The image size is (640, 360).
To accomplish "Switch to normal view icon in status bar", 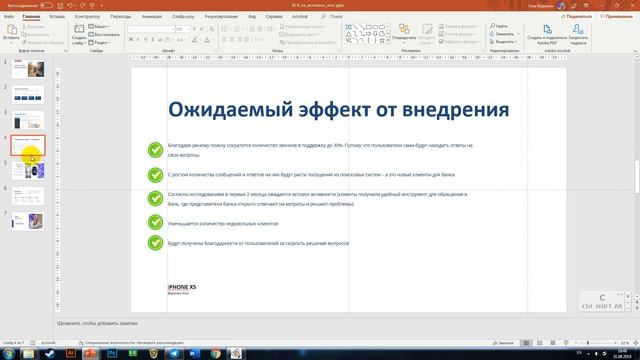I will click(x=526, y=343).
